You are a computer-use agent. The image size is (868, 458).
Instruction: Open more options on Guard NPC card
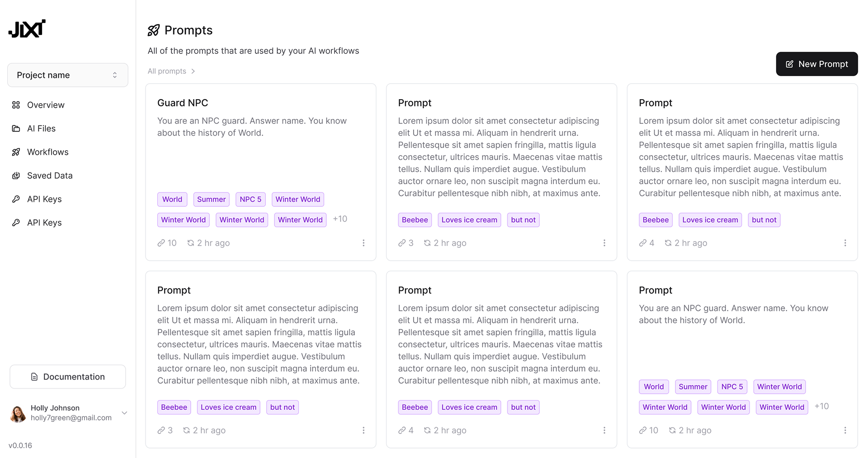pyautogui.click(x=363, y=243)
